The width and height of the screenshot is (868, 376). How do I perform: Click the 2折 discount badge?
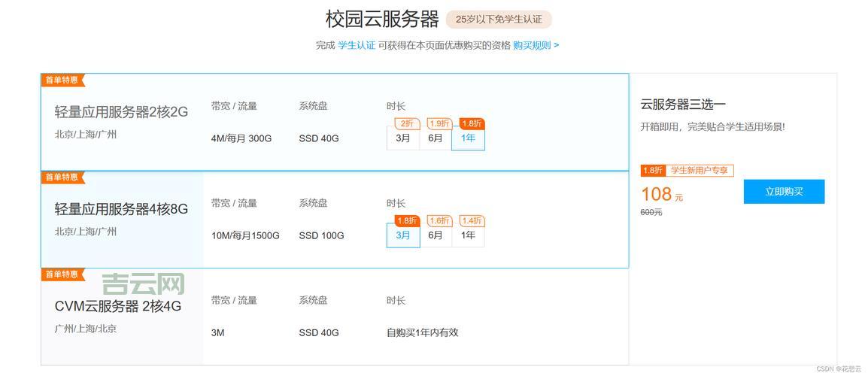(407, 123)
